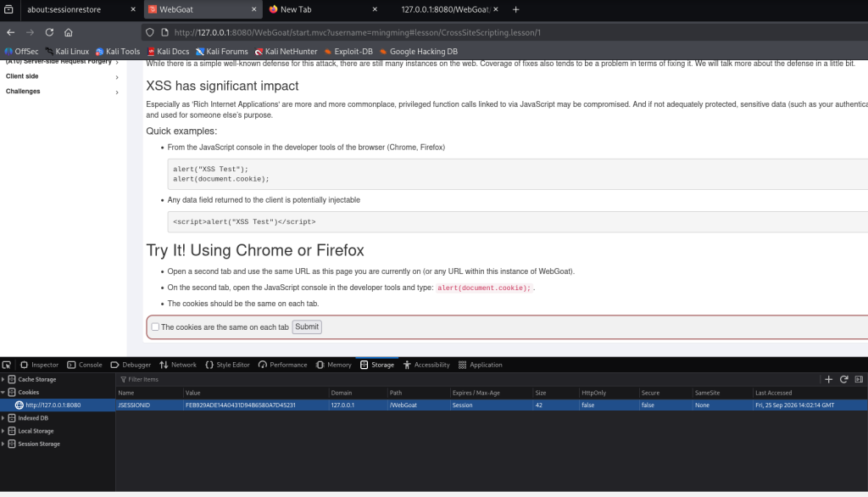Open the Firefox View icon in tab bar

coord(8,9)
